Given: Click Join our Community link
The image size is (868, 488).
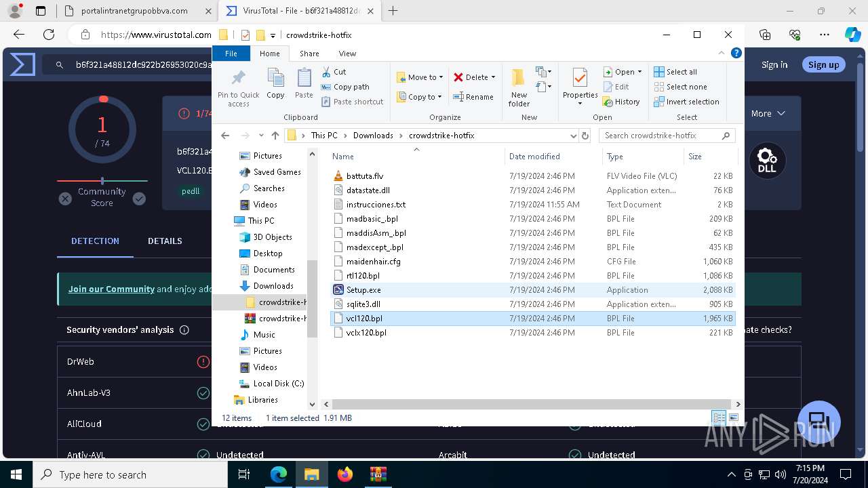Looking at the screenshot, I should point(111,289).
